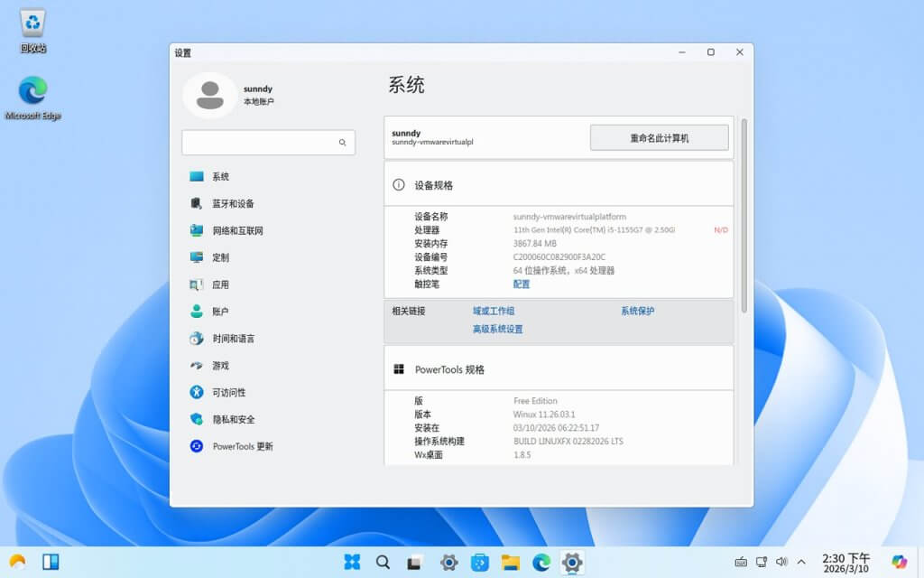Click the 重命名此计算机 button

pos(659,137)
